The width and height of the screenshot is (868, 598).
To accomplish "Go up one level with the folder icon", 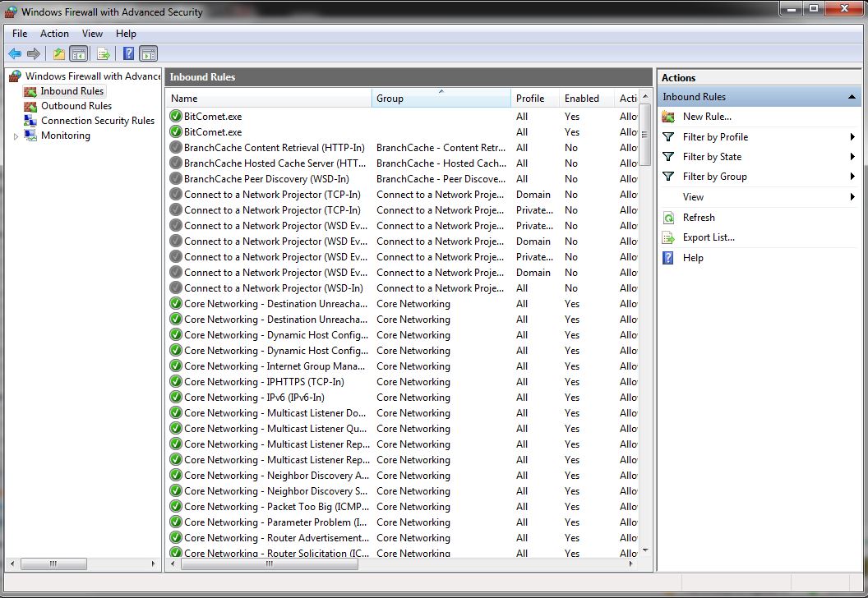I will click(58, 53).
